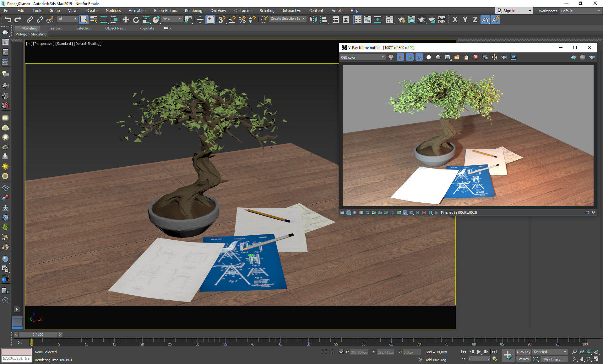Open the Mirror tool

click(x=313, y=20)
